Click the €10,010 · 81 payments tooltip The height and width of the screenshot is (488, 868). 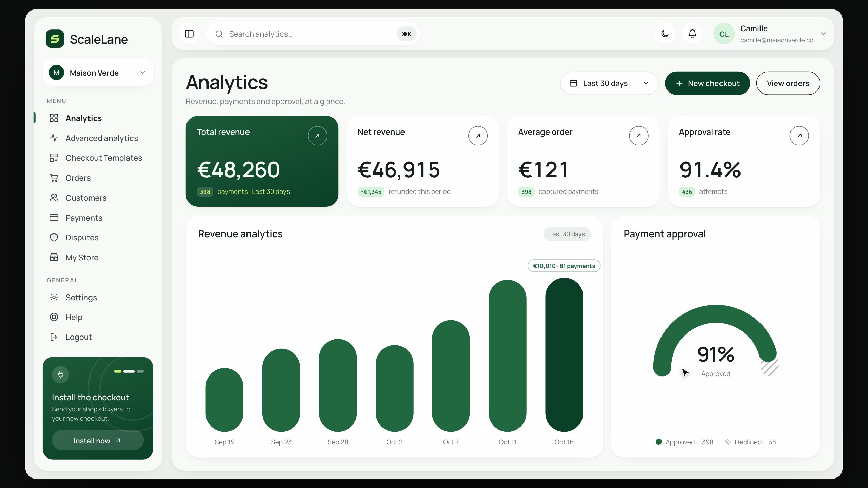click(x=564, y=266)
